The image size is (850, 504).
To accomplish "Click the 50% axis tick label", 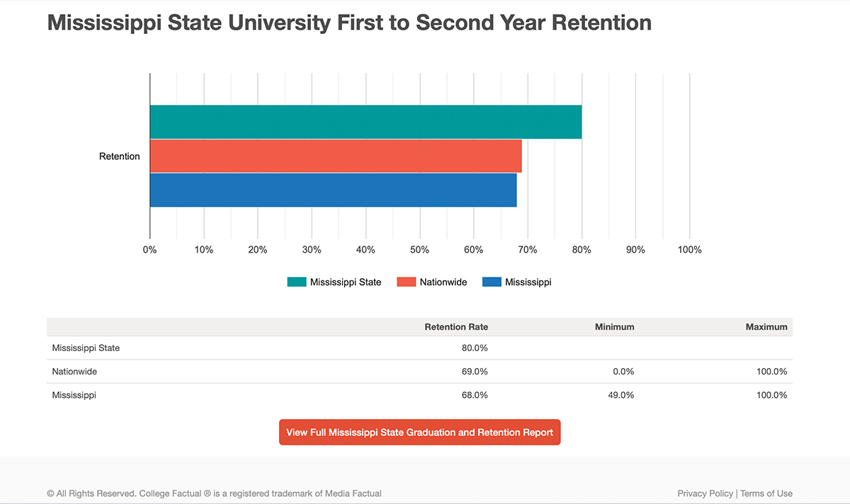I will coord(419,249).
